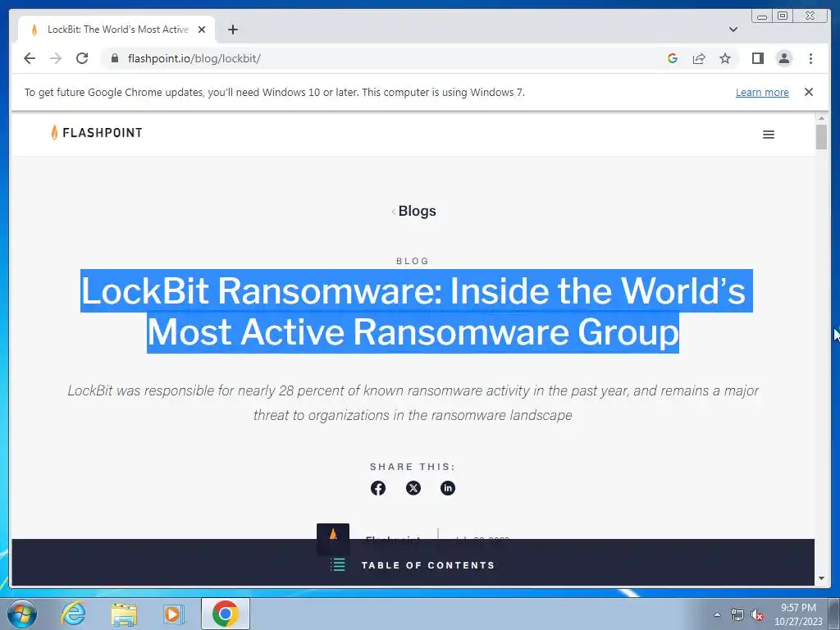
Task: View site information via lock icon
Action: click(x=114, y=58)
